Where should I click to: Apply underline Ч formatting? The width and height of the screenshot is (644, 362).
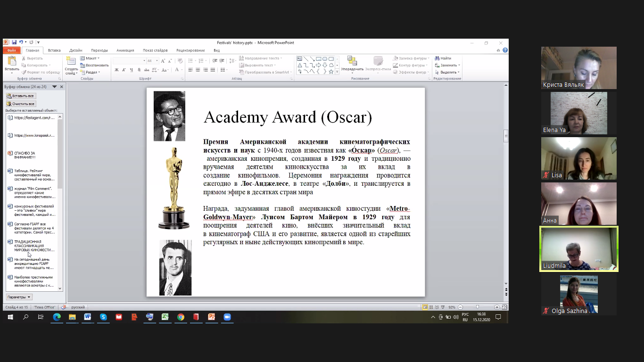pyautogui.click(x=131, y=70)
